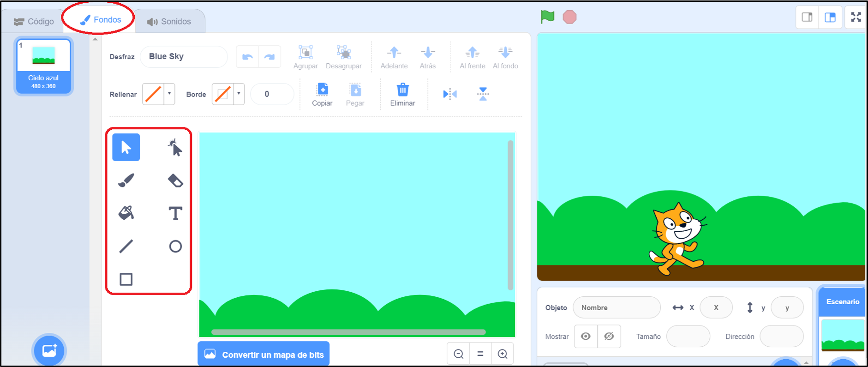Click the Agrupar icon
Viewport: 868px width, 367px height.
305,52
